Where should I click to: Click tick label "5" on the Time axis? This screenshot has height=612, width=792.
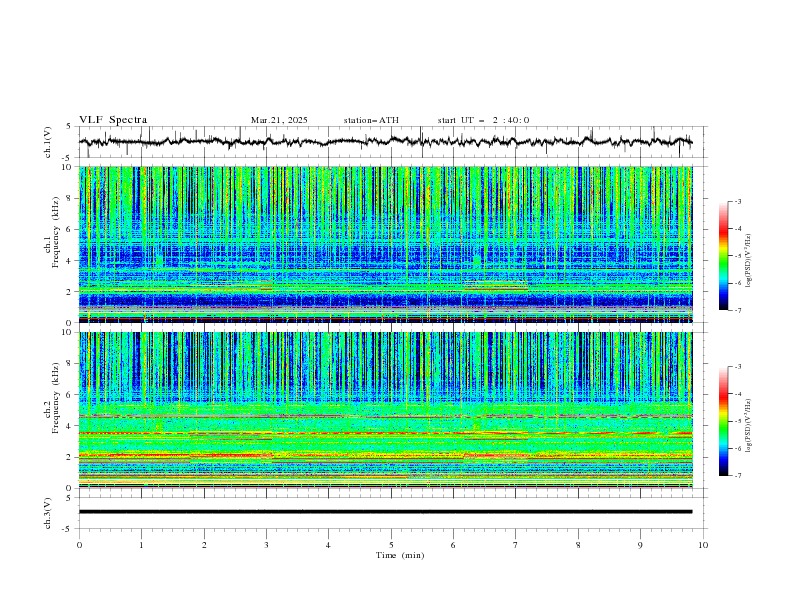pyautogui.click(x=391, y=545)
